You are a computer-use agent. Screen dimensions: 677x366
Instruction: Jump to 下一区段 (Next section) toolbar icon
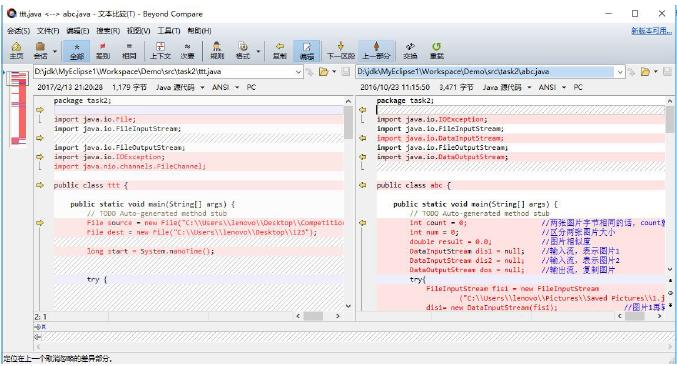tap(341, 50)
